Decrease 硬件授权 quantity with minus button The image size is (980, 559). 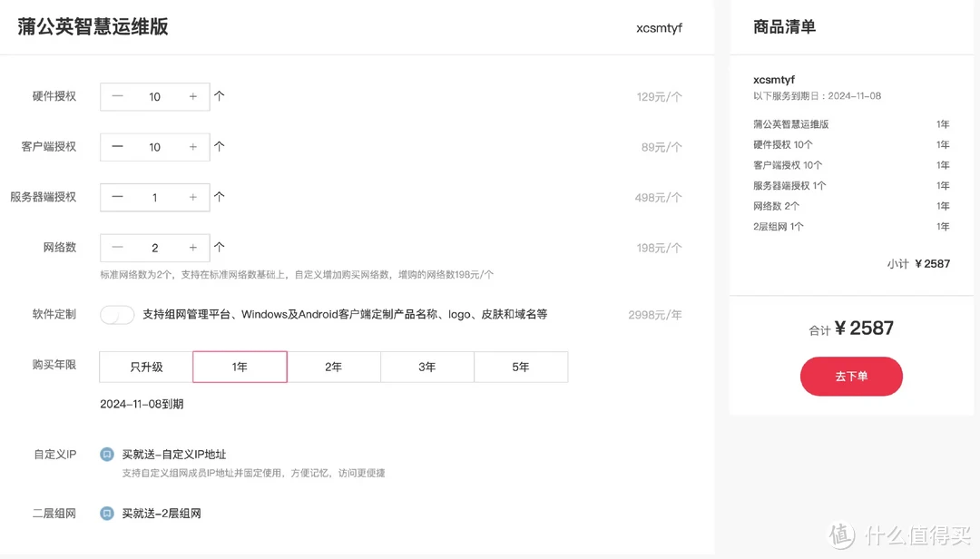tap(117, 96)
